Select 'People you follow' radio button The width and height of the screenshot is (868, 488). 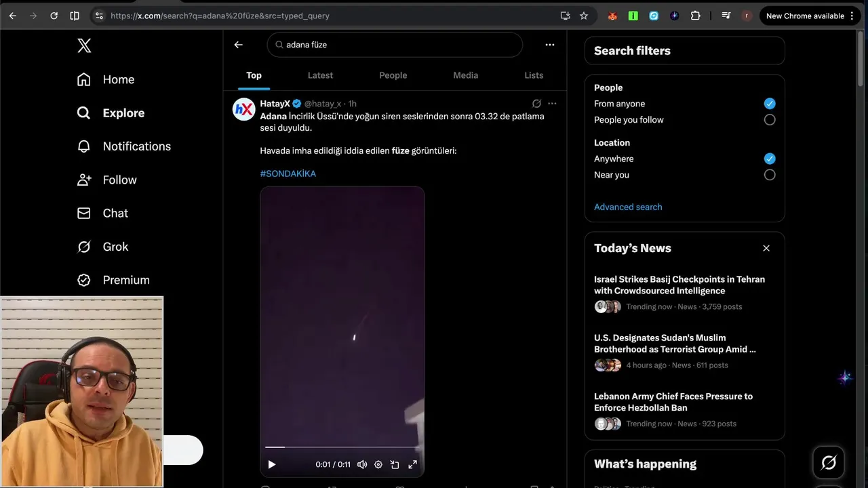(x=769, y=120)
